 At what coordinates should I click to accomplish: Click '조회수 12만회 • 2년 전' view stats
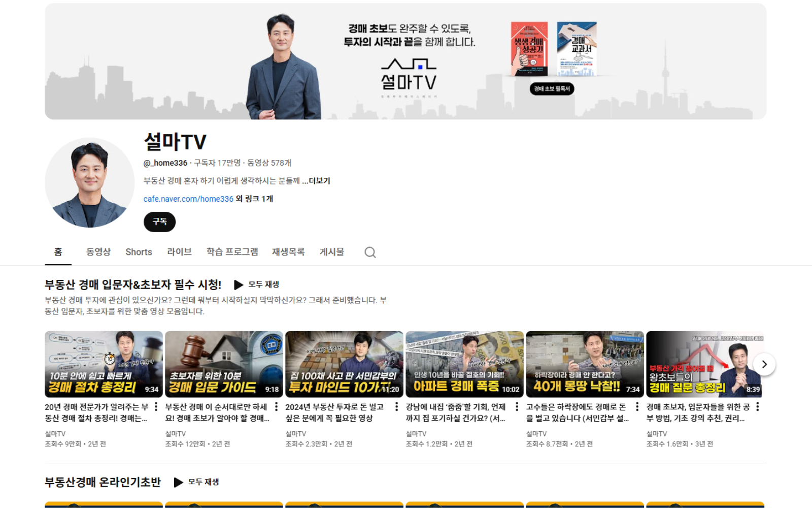197,444
